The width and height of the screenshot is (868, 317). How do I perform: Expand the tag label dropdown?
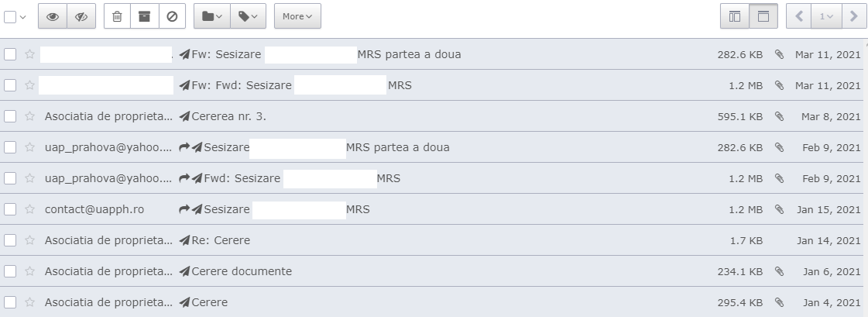pos(248,16)
